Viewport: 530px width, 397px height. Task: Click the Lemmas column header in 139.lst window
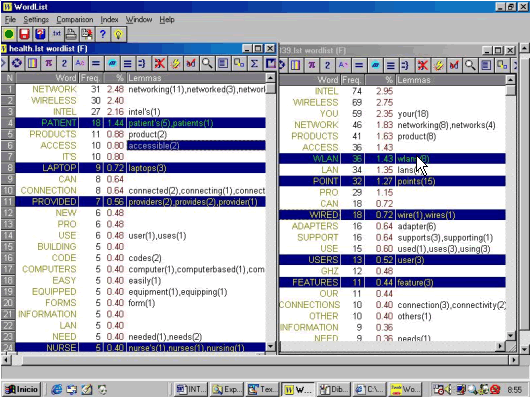pyautogui.click(x=451, y=80)
